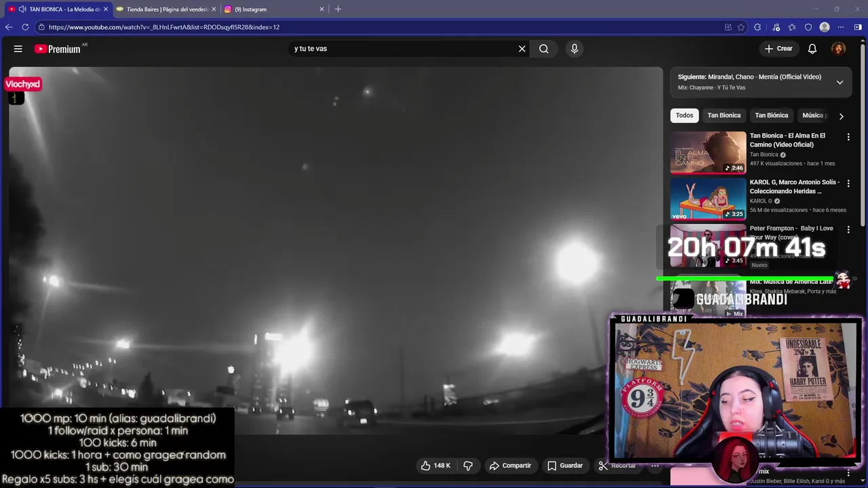The width and height of the screenshot is (868, 488).
Task: Open KAROL G channel name link
Action: pos(761,201)
